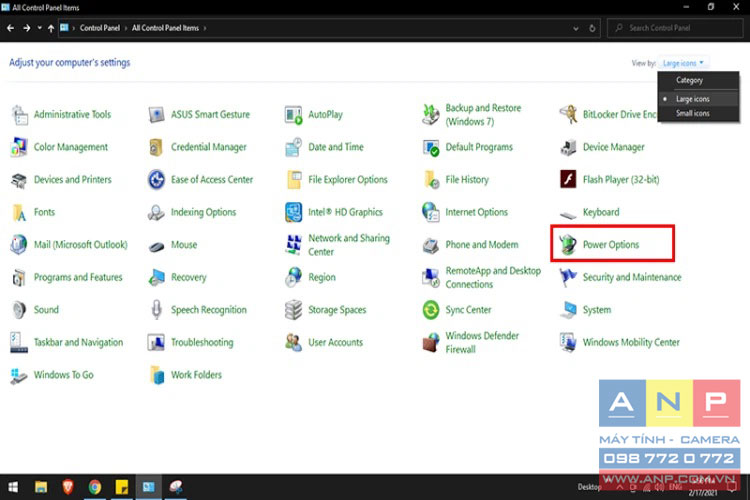750x500 pixels.
Task: Refresh the Control Panel view
Action: tap(592, 28)
